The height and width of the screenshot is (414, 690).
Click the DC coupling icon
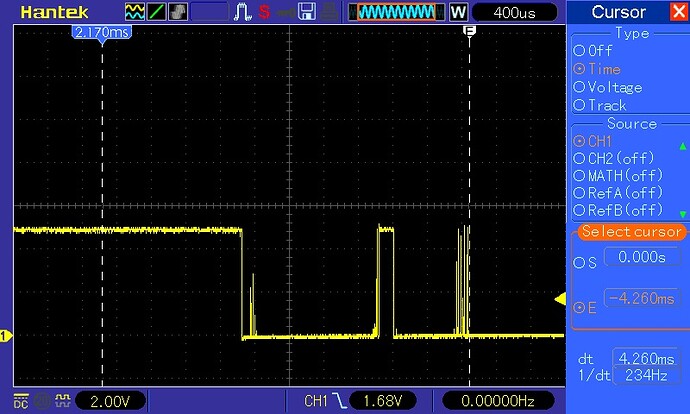(x=21, y=401)
